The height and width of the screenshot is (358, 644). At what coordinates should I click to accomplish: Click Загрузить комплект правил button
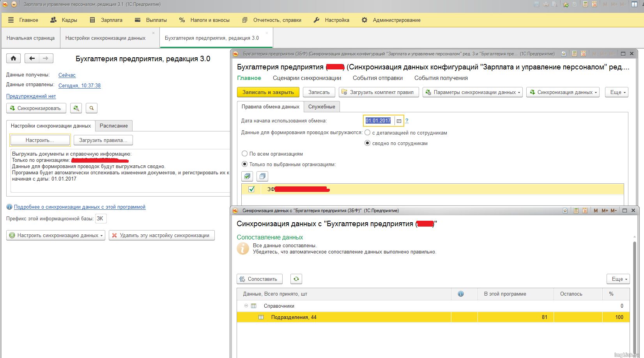click(x=379, y=92)
